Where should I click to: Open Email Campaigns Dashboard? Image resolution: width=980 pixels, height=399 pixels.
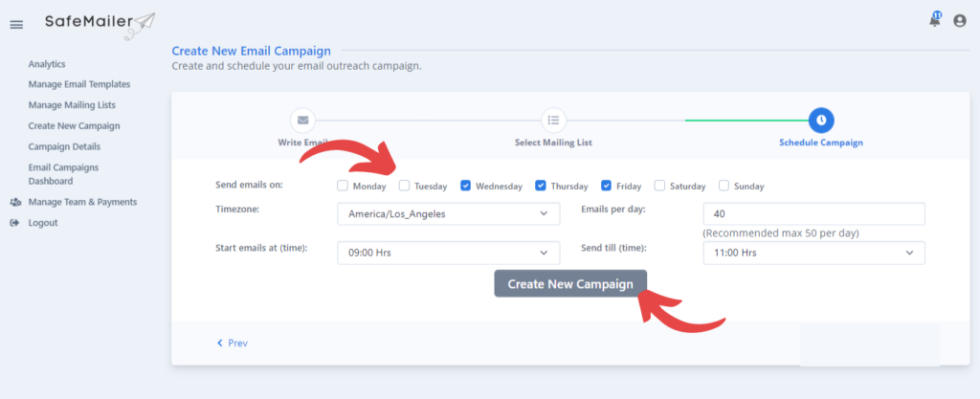[x=63, y=174]
